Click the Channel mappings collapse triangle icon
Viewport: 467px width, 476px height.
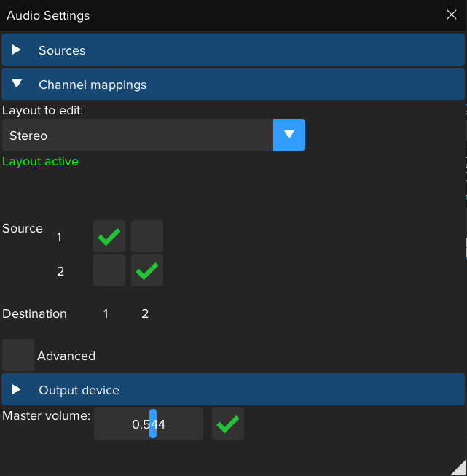(x=17, y=85)
